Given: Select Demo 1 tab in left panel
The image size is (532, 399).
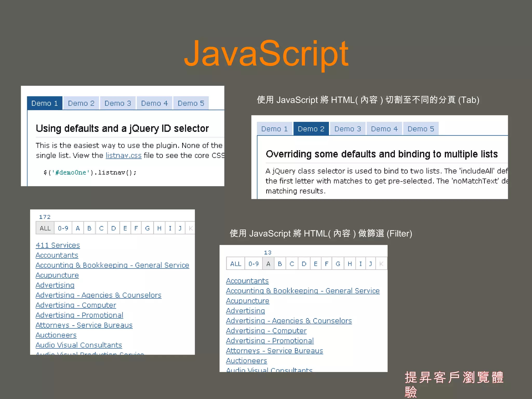Looking at the screenshot, I should coord(44,103).
